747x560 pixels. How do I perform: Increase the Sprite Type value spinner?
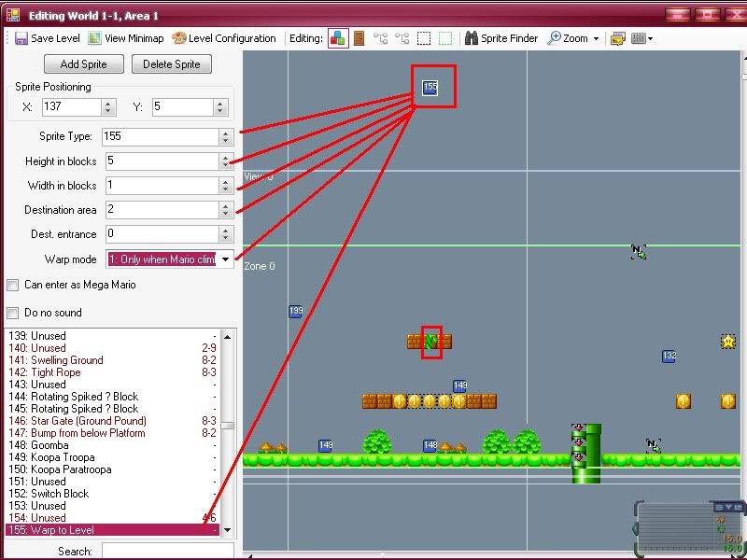[x=226, y=133]
